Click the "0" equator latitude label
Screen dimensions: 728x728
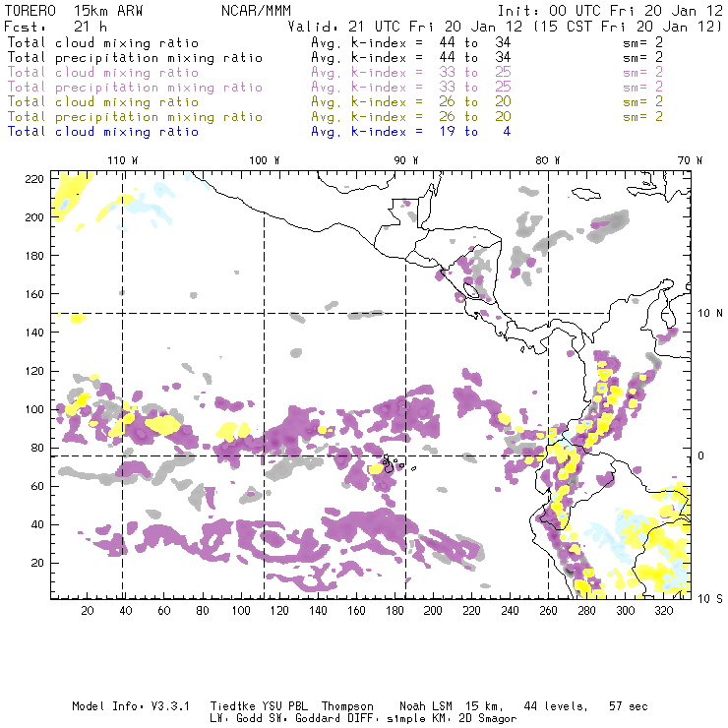[701, 455]
